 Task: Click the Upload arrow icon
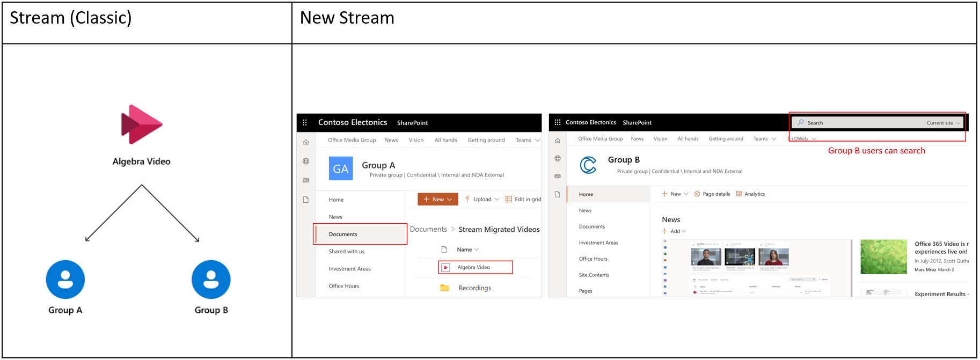tap(467, 199)
